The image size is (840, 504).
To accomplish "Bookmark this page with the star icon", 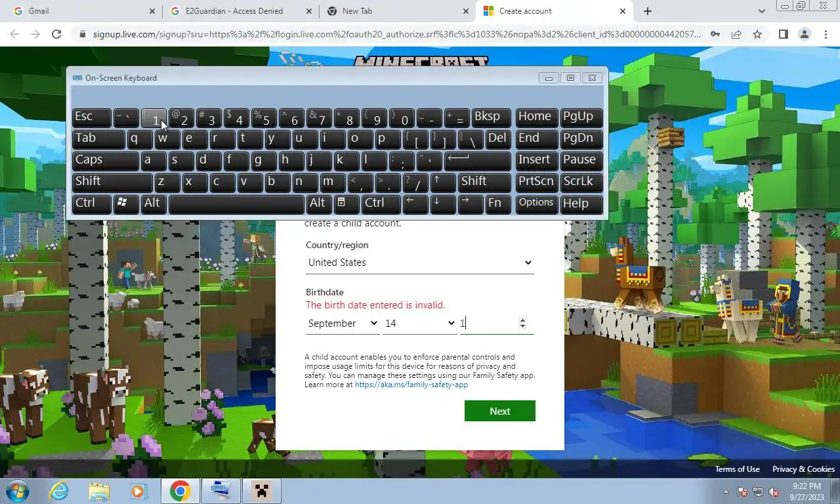I will [x=757, y=34].
